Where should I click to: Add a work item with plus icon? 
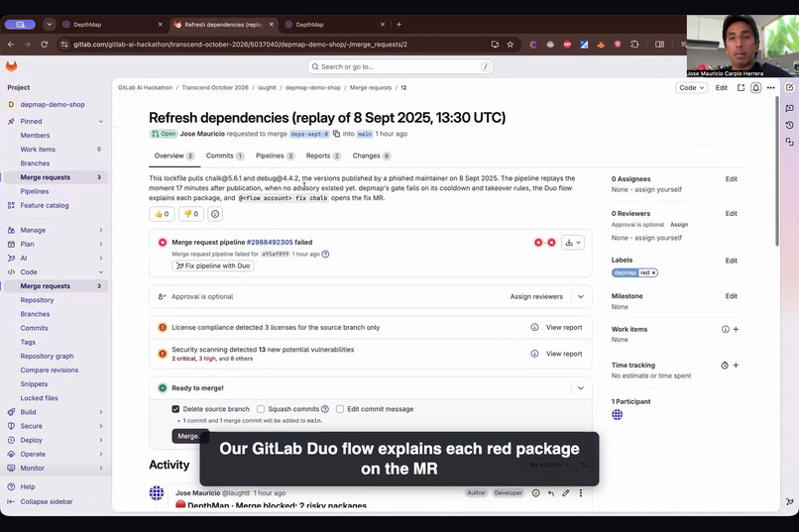(736, 329)
